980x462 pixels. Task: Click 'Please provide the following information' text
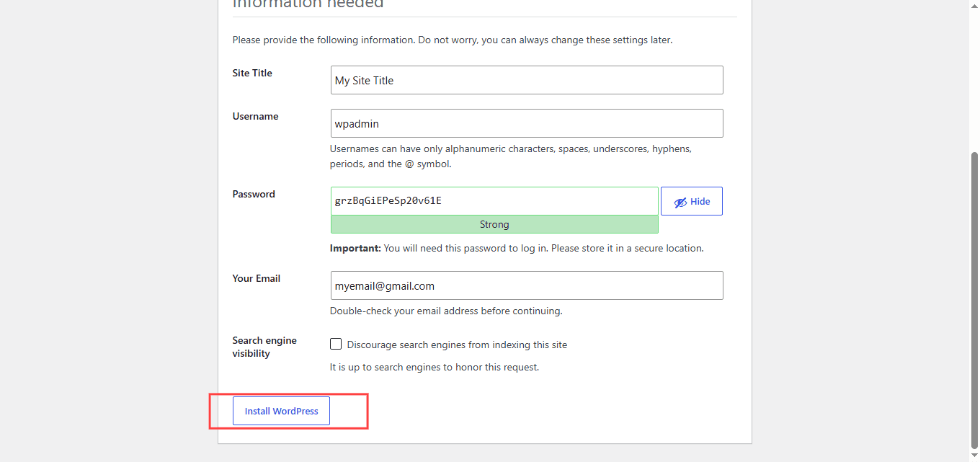point(453,40)
